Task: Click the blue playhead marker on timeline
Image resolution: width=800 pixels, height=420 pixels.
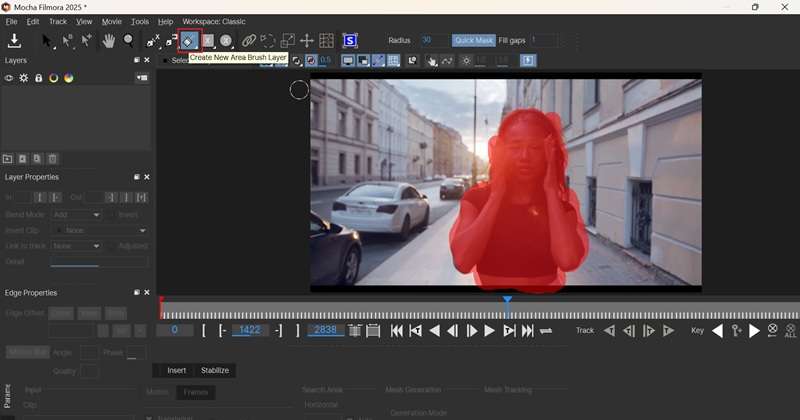Action: [x=507, y=300]
